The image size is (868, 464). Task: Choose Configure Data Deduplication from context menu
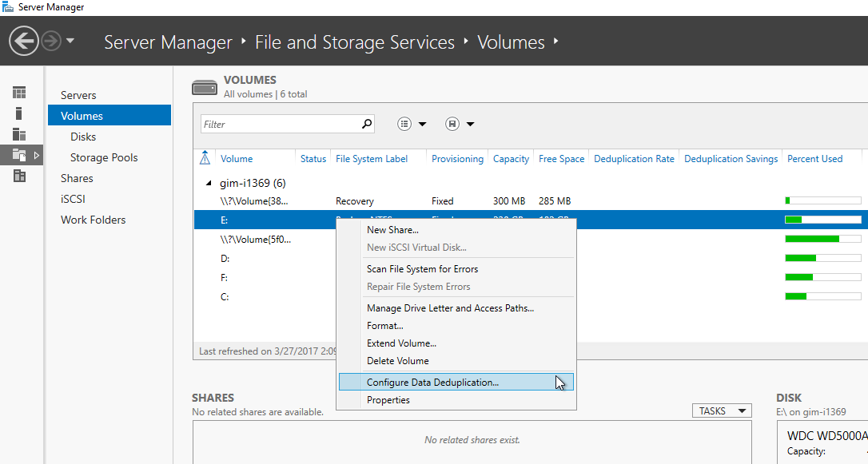[x=432, y=383]
